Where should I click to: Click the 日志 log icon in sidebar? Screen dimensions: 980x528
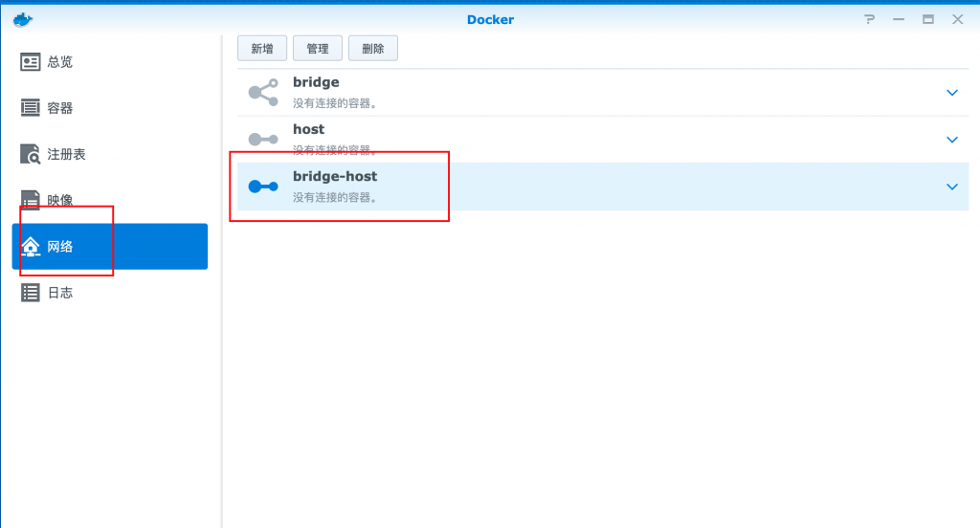(30, 293)
